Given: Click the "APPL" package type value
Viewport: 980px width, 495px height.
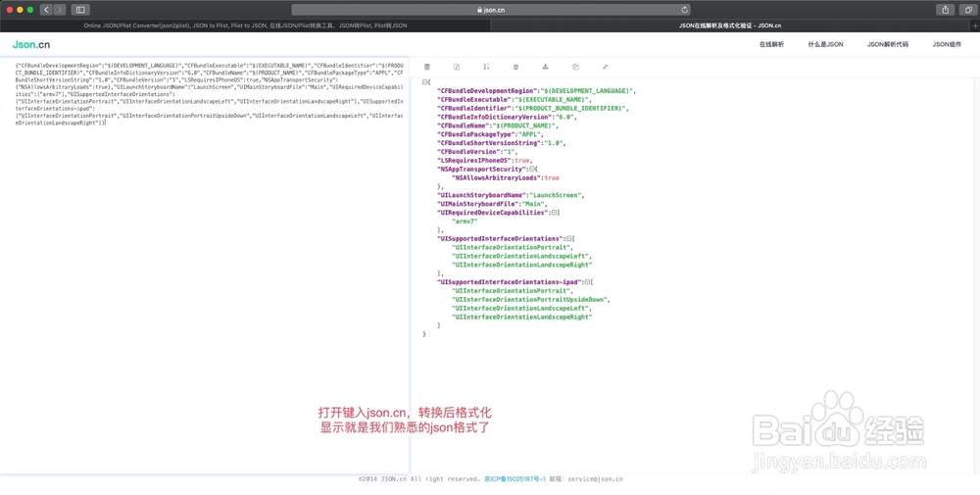Looking at the screenshot, I should (531, 135).
